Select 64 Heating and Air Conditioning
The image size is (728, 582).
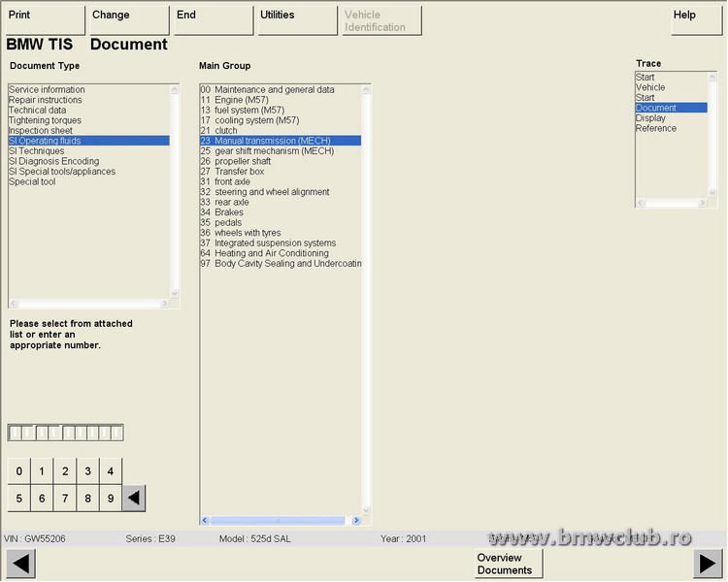click(281, 253)
